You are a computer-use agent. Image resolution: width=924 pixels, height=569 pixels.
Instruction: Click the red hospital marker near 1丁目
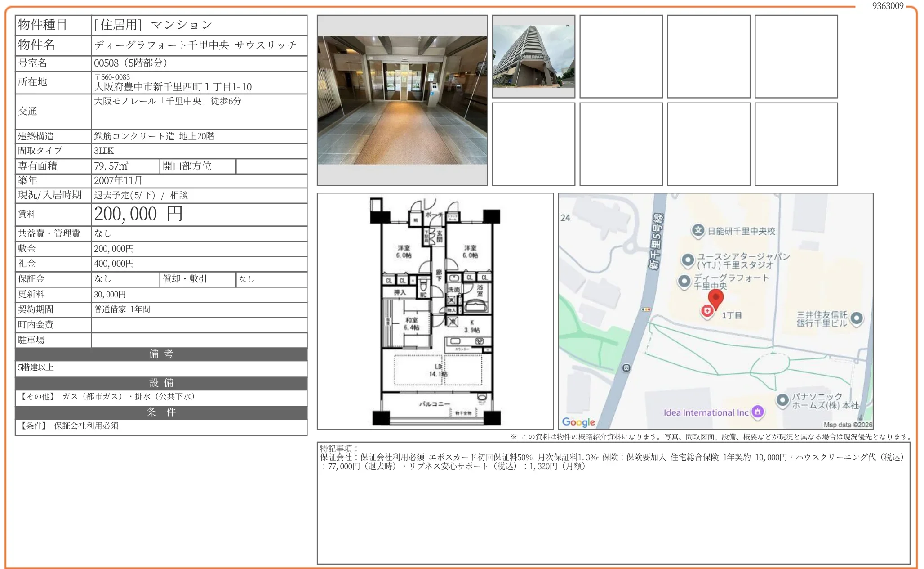707,311
